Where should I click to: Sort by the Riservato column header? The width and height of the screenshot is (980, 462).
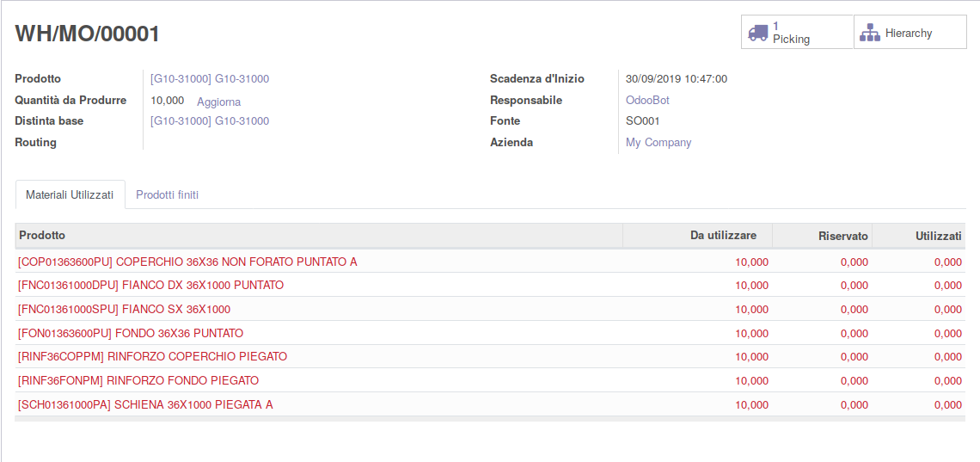point(823,235)
